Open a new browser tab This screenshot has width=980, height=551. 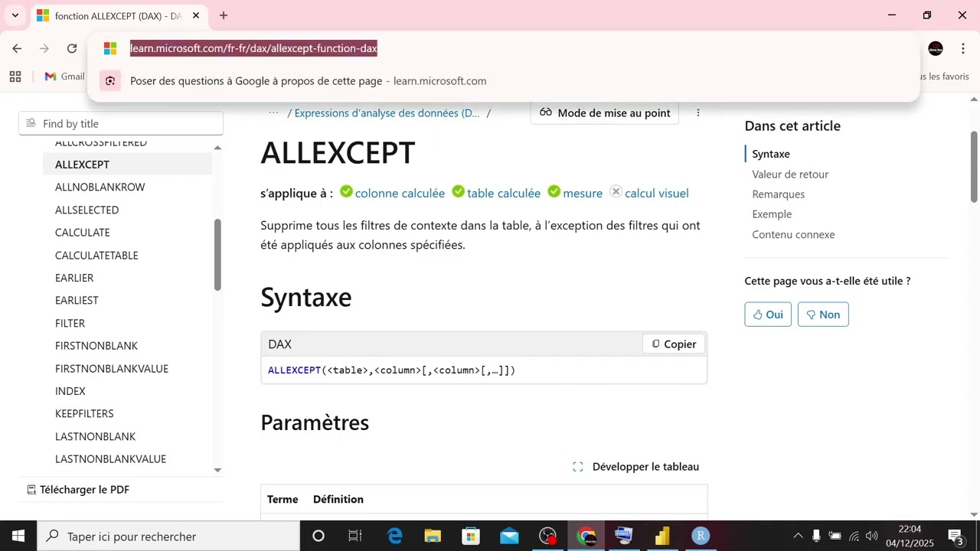pos(224,15)
